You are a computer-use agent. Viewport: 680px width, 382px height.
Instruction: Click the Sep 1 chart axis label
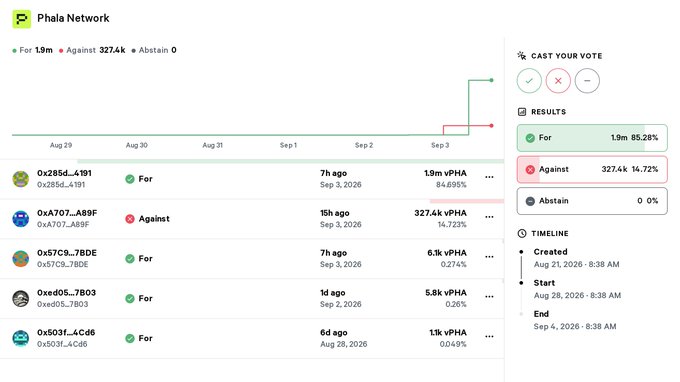[x=288, y=145]
